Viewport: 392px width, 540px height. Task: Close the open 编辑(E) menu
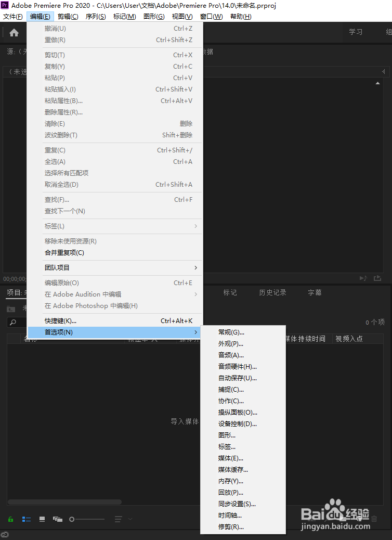click(x=40, y=17)
